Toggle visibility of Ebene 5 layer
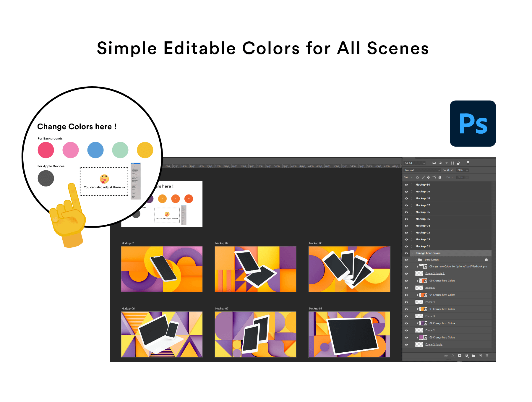Screen dimensions: 532x402 point(406,288)
